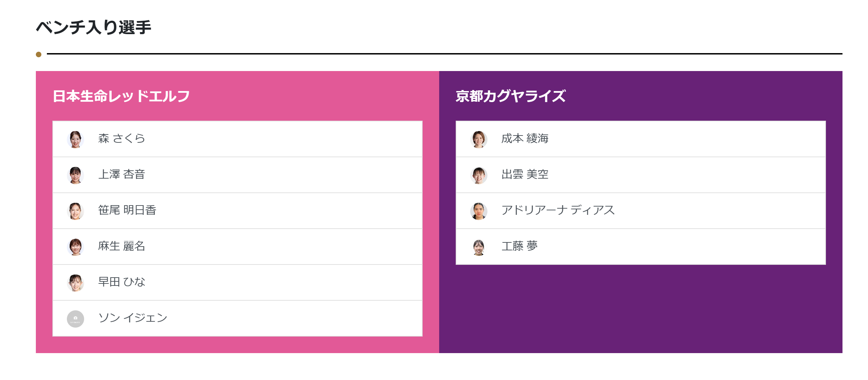Click the avatar photo beside 森 さくら

(75, 140)
